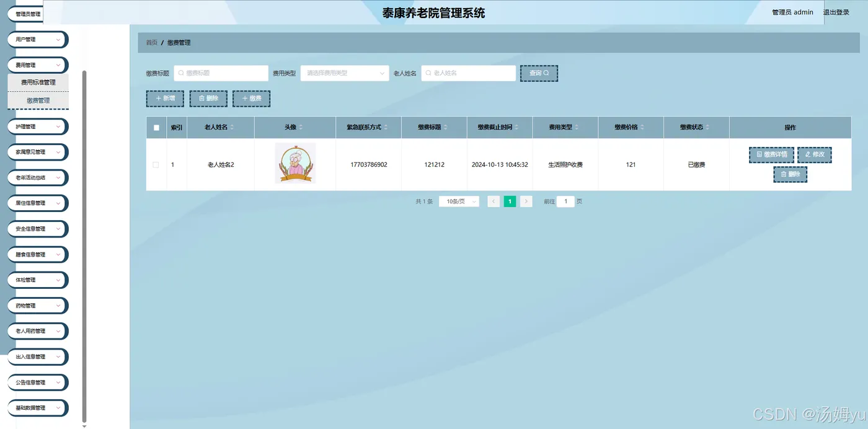
Task: Click the 删除 button above the table
Action: click(x=208, y=99)
